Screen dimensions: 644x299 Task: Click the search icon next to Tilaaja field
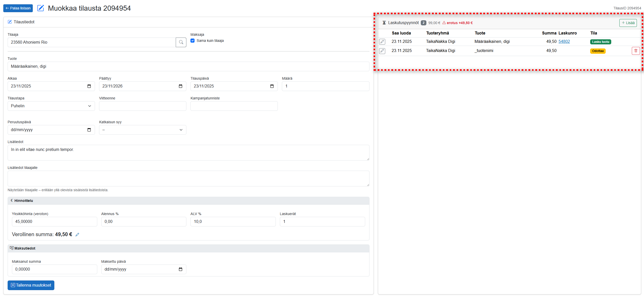pyautogui.click(x=181, y=42)
